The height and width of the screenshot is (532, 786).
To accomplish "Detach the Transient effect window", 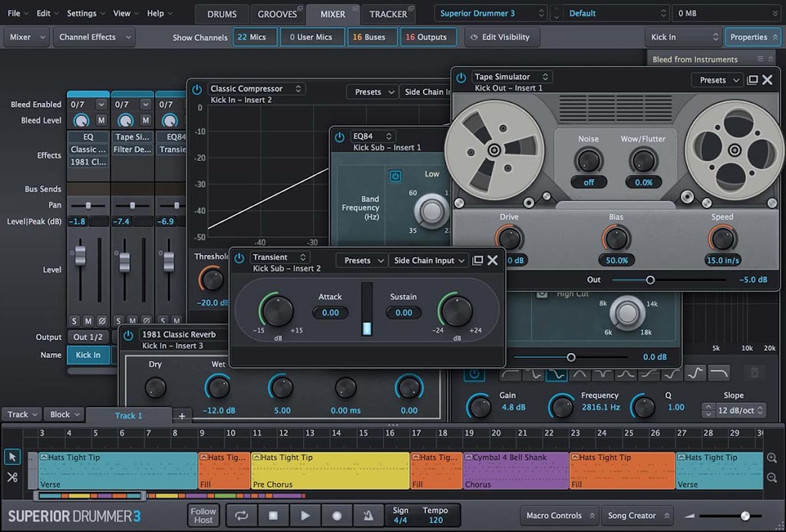I will [477, 260].
